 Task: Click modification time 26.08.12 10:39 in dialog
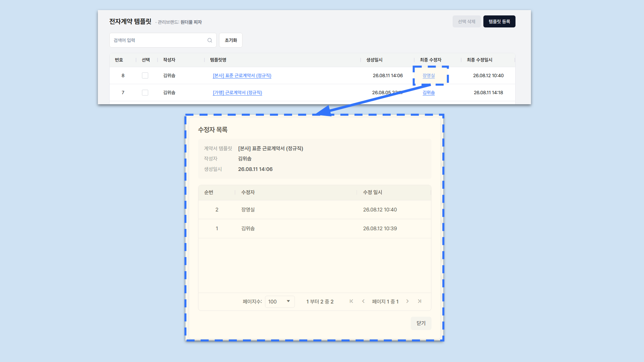click(380, 229)
